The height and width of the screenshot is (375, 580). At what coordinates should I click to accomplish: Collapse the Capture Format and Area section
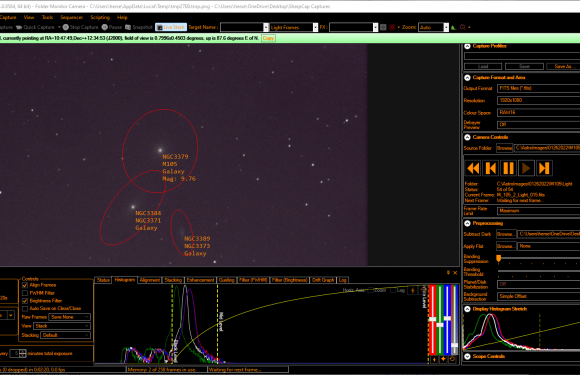468,78
